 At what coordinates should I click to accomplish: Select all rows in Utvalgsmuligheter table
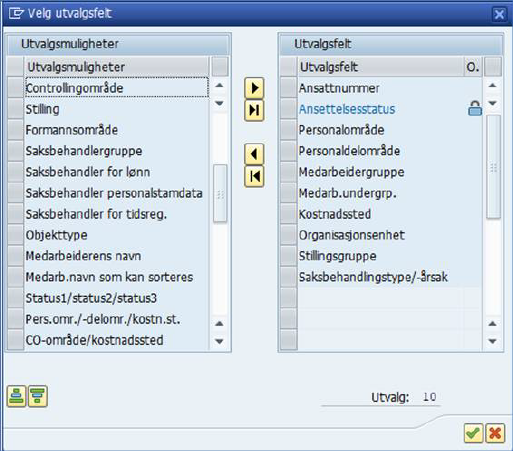15,67
